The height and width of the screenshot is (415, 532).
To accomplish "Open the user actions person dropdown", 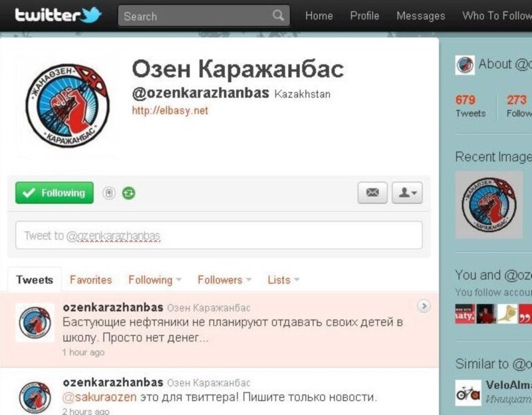I will (x=407, y=193).
